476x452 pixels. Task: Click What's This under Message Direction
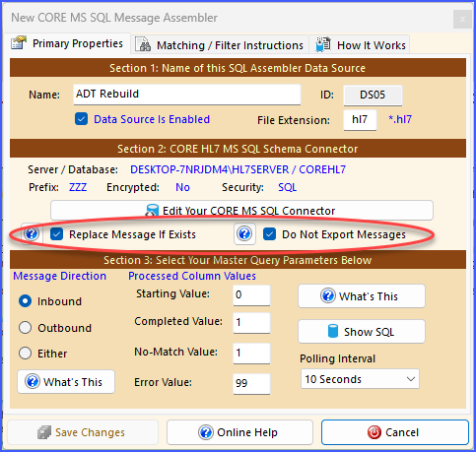point(66,382)
